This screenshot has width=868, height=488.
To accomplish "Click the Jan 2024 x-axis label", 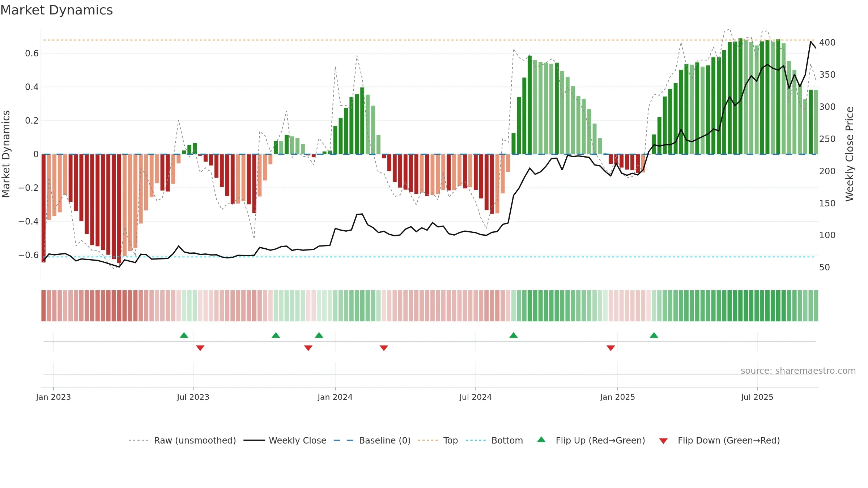I will (335, 397).
